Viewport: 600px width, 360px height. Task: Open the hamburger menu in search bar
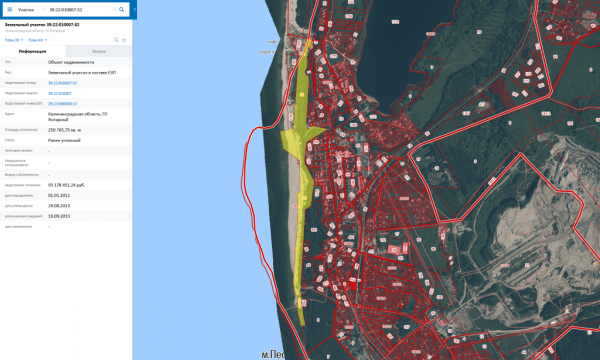(10, 10)
